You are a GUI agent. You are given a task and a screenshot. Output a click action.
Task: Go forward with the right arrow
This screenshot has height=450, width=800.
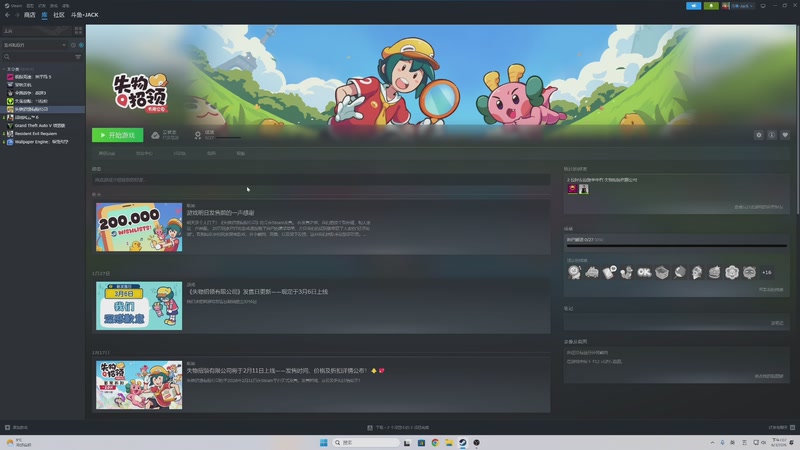(x=17, y=15)
